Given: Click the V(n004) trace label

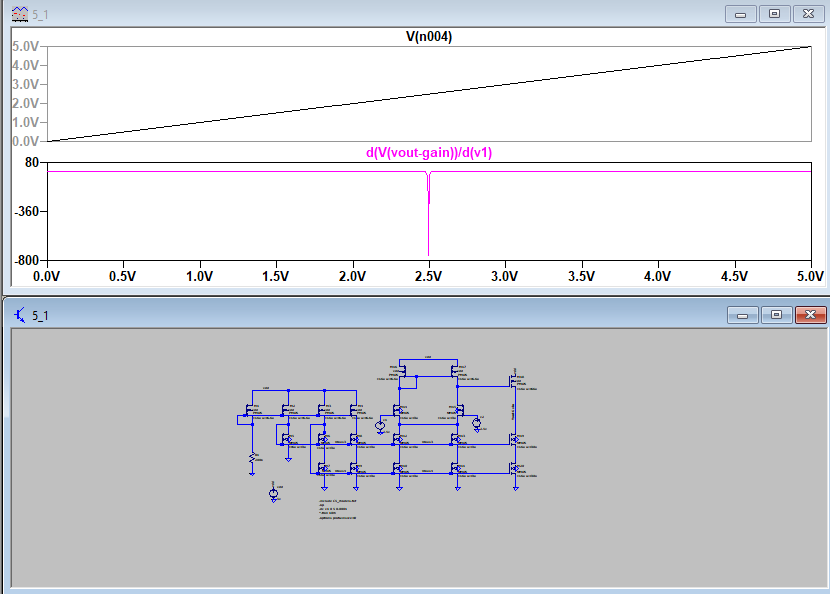Looking at the screenshot, I should point(429,37).
